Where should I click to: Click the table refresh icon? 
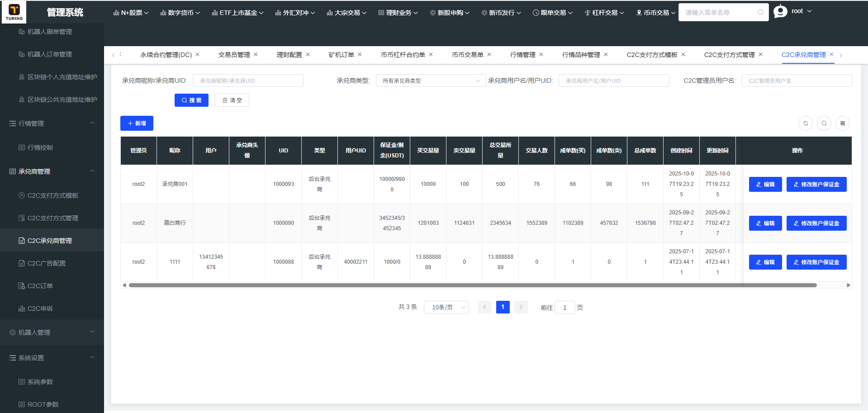tap(806, 123)
